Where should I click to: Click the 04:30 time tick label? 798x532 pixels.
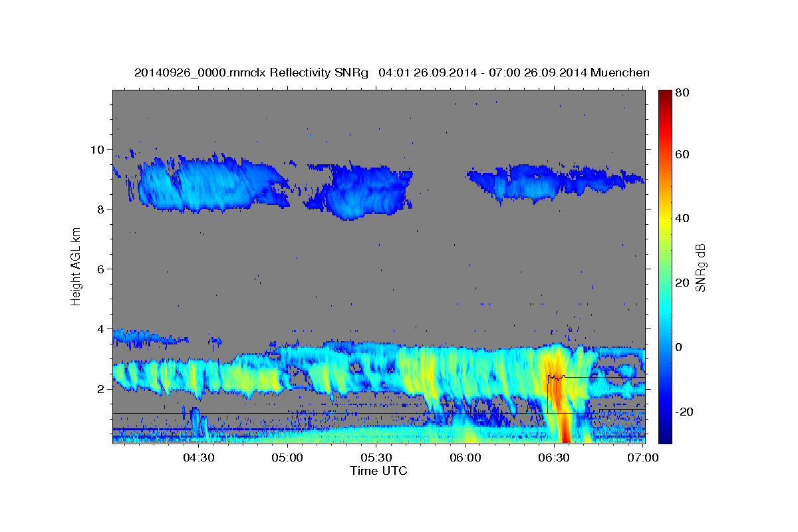pos(199,458)
